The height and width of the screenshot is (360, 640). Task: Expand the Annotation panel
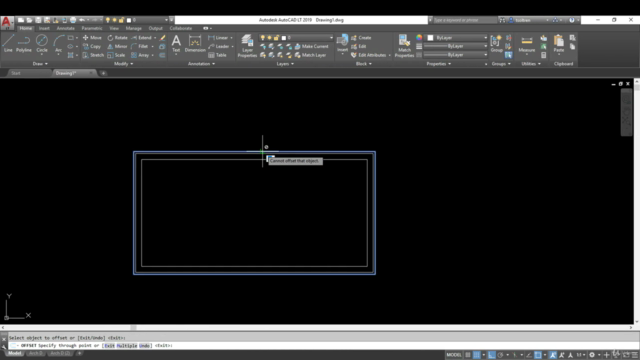tap(201, 64)
